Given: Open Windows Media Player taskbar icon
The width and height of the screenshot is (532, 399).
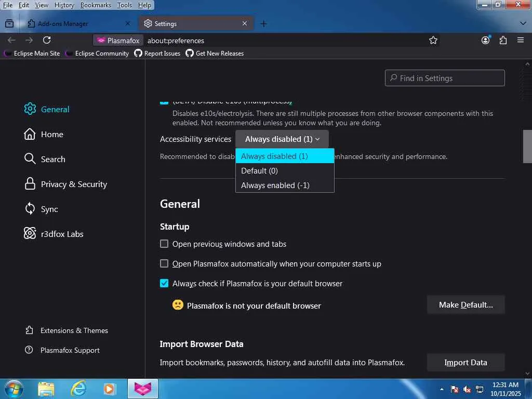Looking at the screenshot, I should (110, 389).
